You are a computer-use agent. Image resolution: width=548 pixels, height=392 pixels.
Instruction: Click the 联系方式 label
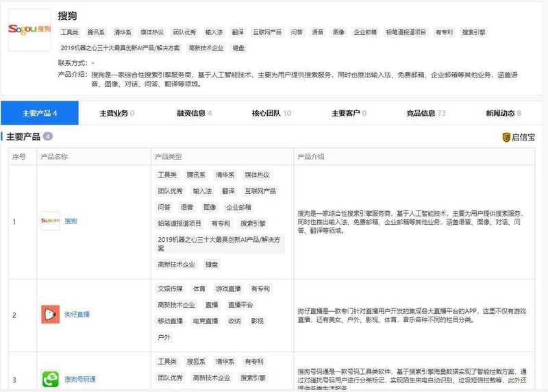click(73, 63)
